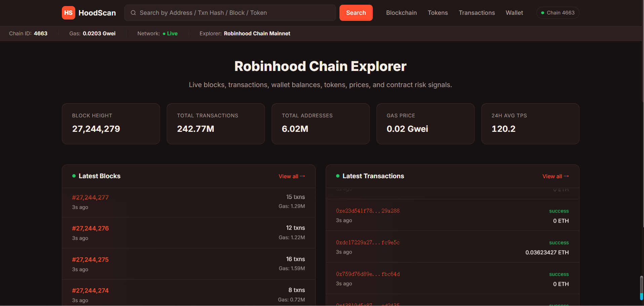Image resolution: width=644 pixels, height=306 pixels.
Task: Click the orange Search button
Action: pos(356,13)
